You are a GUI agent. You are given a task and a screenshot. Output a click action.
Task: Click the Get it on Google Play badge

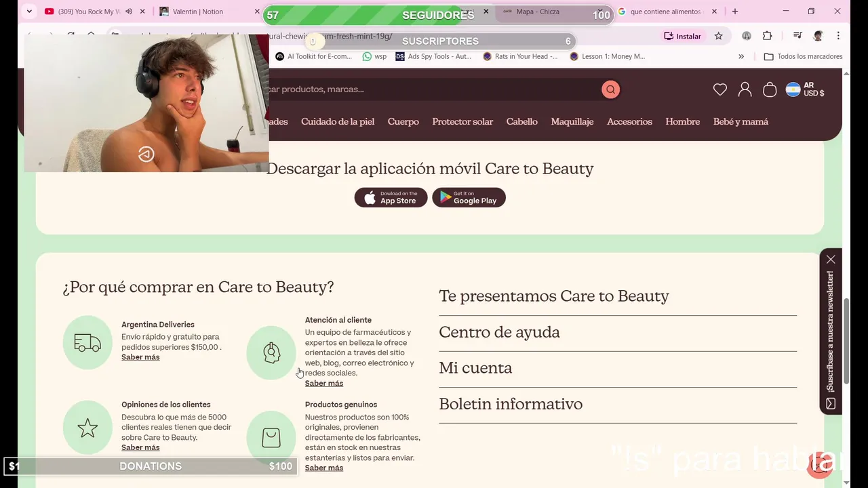coord(469,197)
